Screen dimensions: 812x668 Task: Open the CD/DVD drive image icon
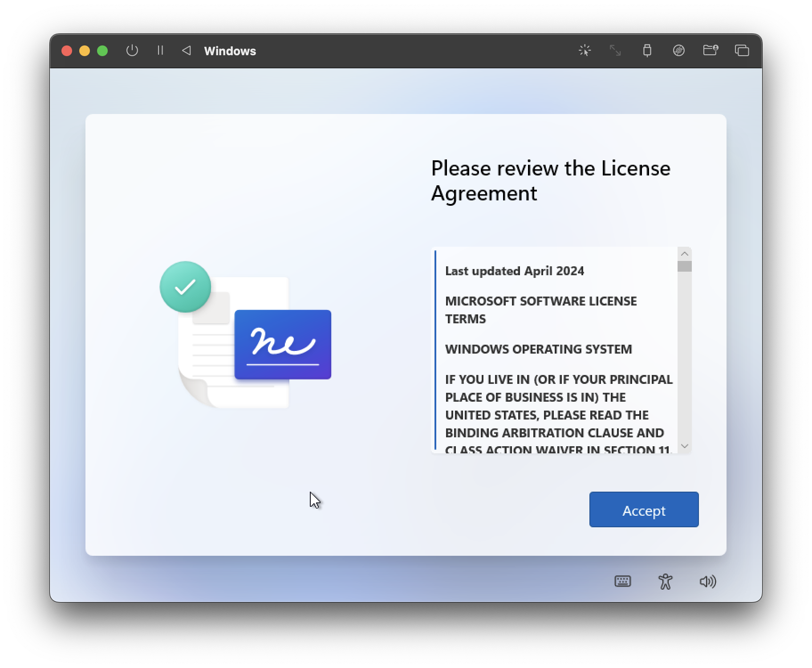(x=678, y=51)
